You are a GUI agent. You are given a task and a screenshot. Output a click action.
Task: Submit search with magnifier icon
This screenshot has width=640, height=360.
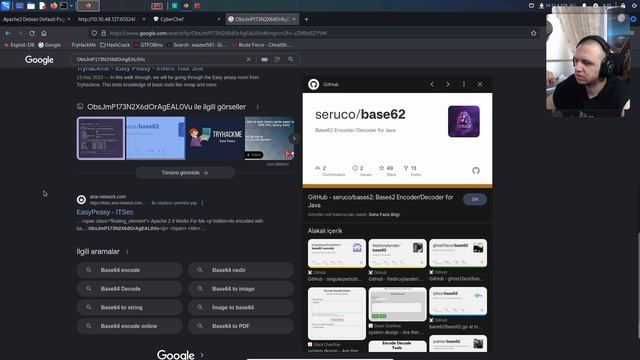coord(291,59)
